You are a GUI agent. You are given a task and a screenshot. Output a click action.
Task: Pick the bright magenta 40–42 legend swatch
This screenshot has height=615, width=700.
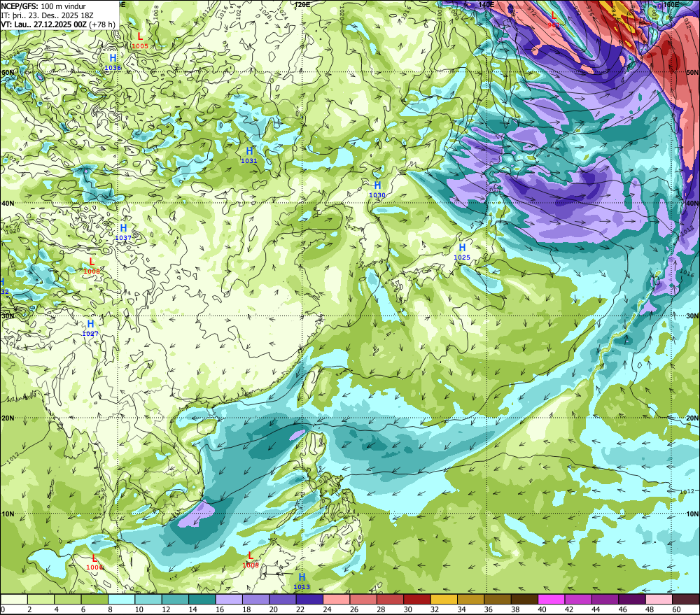pyautogui.click(x=552, y=599)
